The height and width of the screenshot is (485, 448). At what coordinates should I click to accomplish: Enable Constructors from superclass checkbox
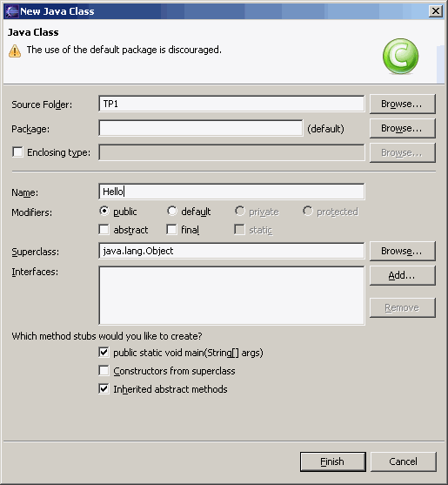pyautogui.click(x=104, y=371)
